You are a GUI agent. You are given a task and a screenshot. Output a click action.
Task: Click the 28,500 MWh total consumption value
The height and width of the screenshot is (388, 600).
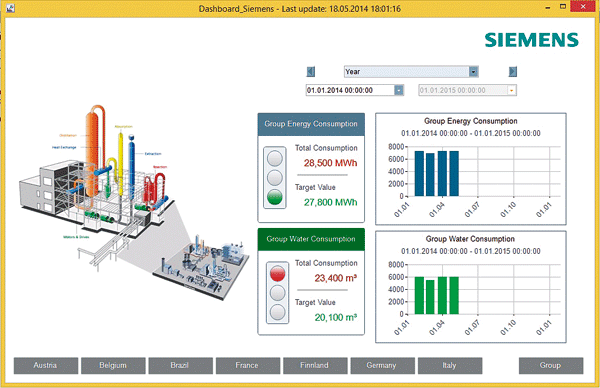331,163
